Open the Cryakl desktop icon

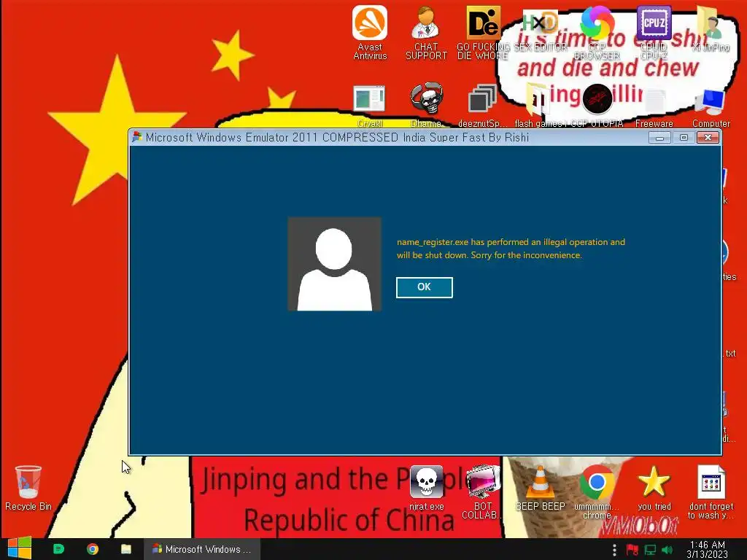point(370,106)
